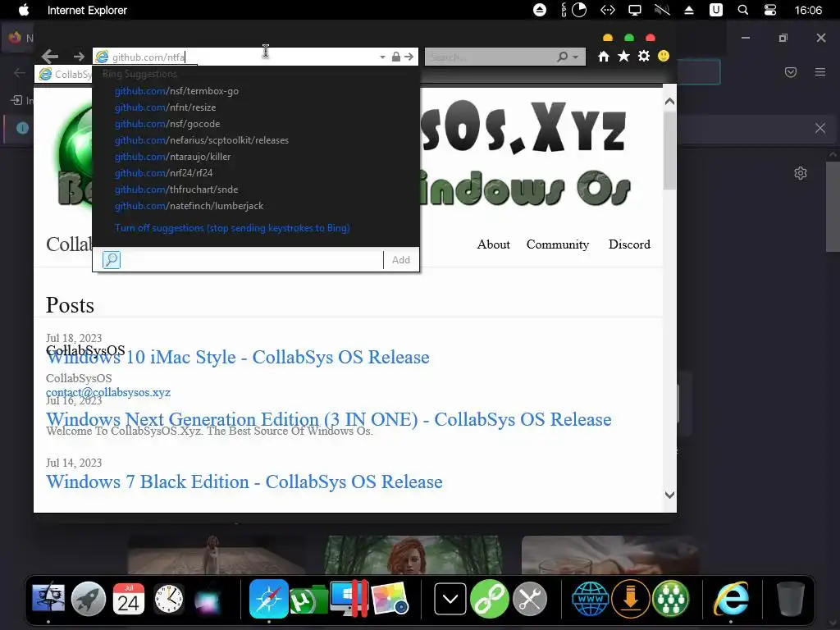Open the Community page link

(x=558, y=244)
